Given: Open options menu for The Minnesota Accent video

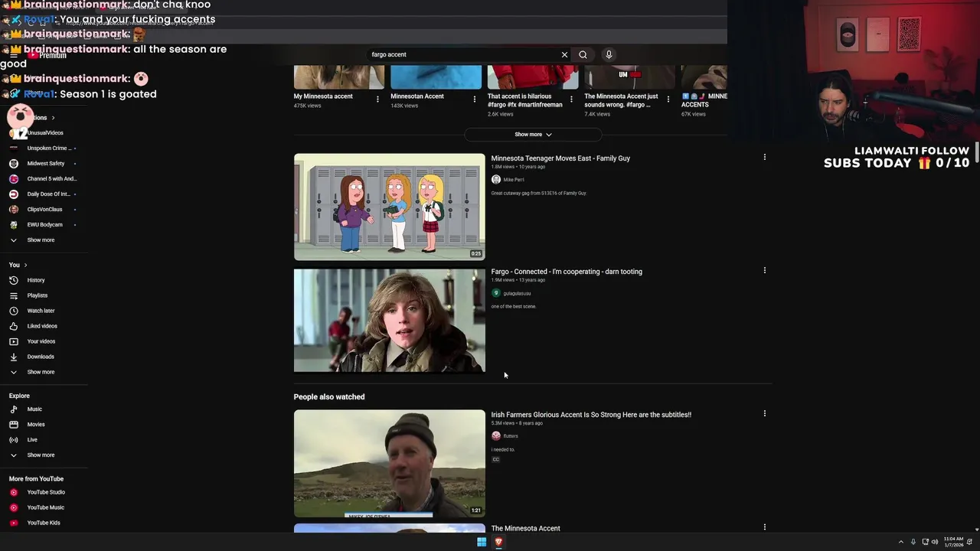Looking at the screenshot, I should tap(764, 527).
